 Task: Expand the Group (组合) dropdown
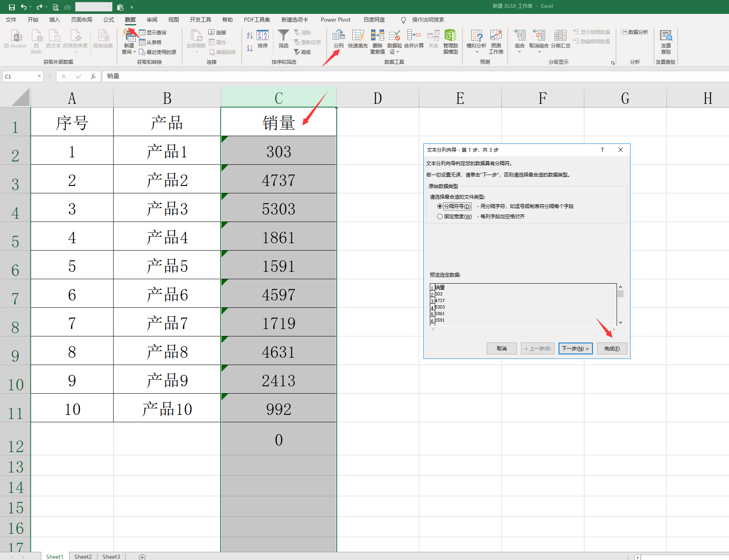[519, 52]
